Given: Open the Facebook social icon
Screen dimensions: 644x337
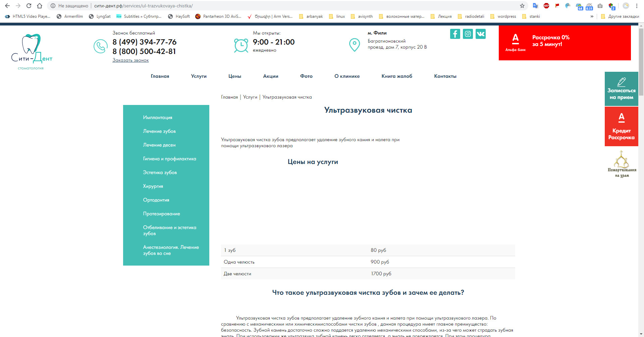Looking at the screenshot, I should pos(455,34).
